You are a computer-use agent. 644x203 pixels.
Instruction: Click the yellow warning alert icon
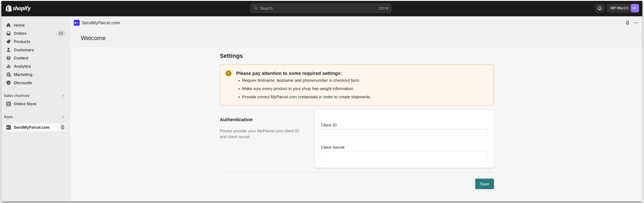[x=228, y=73]
